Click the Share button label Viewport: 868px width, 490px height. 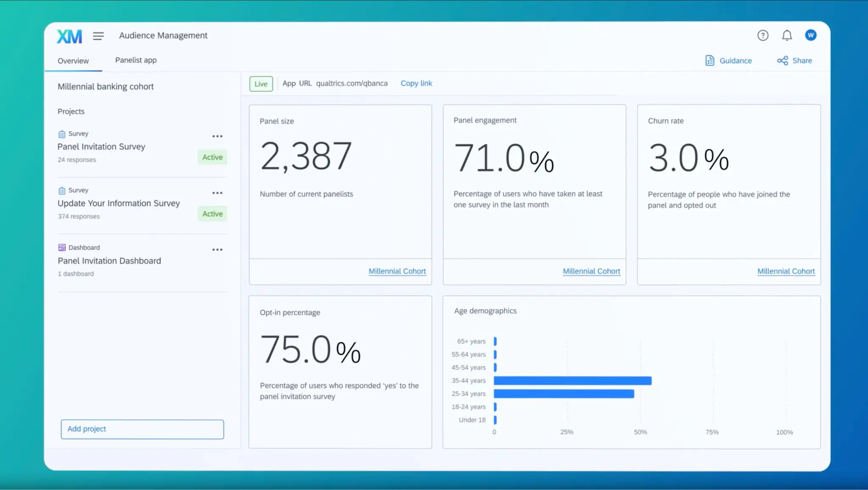coord(802,61)
